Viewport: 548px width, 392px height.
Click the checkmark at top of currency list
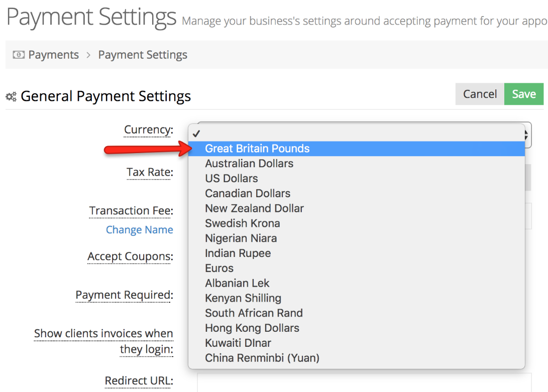[x=197, y=133]
